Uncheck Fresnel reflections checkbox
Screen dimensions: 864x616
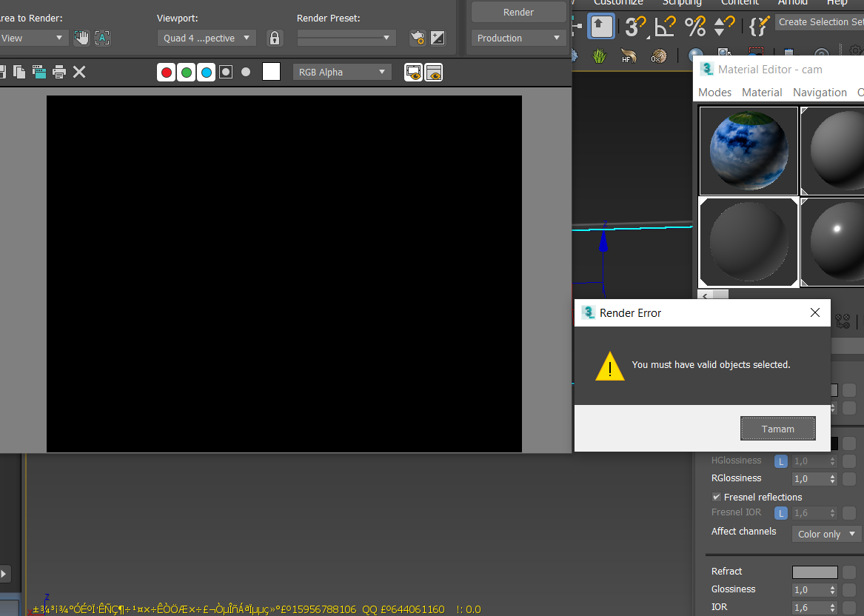click(x=716, y=497)
